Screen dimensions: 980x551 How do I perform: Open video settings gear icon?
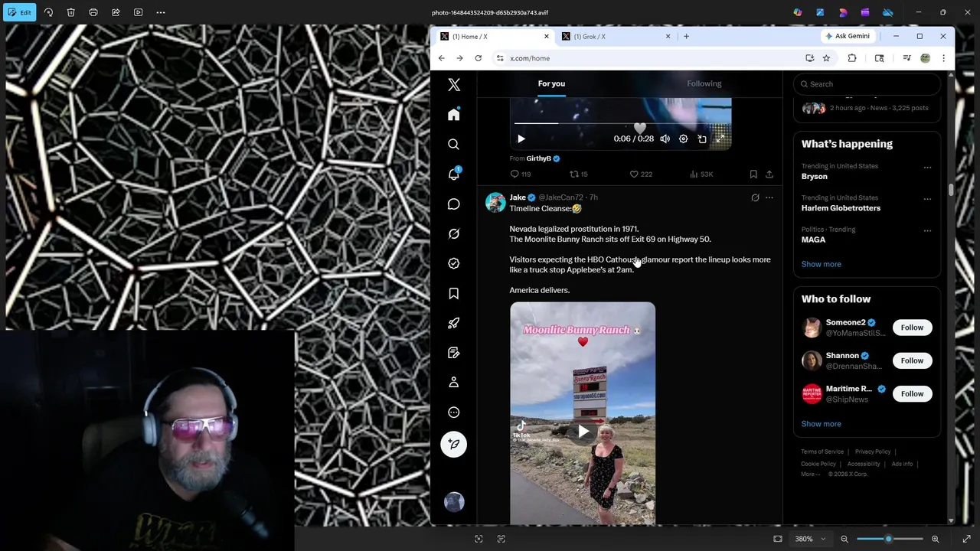pyautogui.click(x=683, y=139)
